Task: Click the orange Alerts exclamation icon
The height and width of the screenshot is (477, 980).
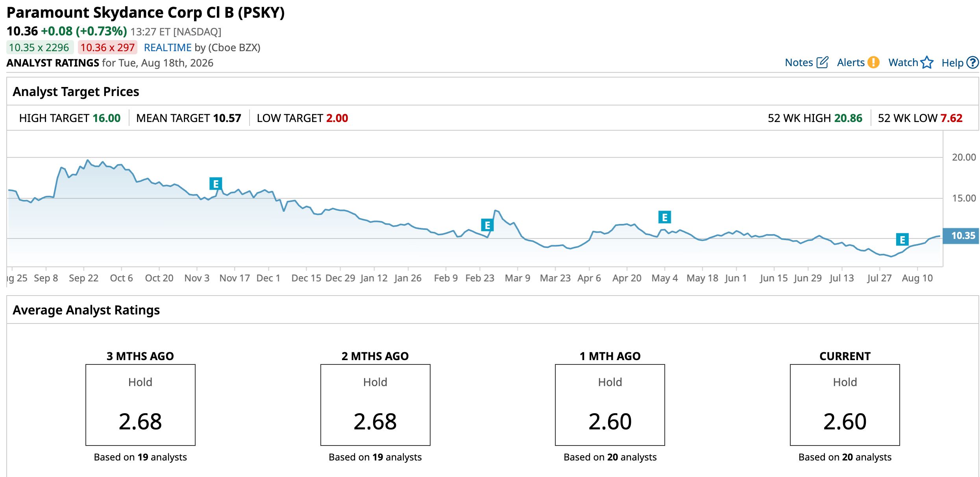Action: [x=873, y=63]
